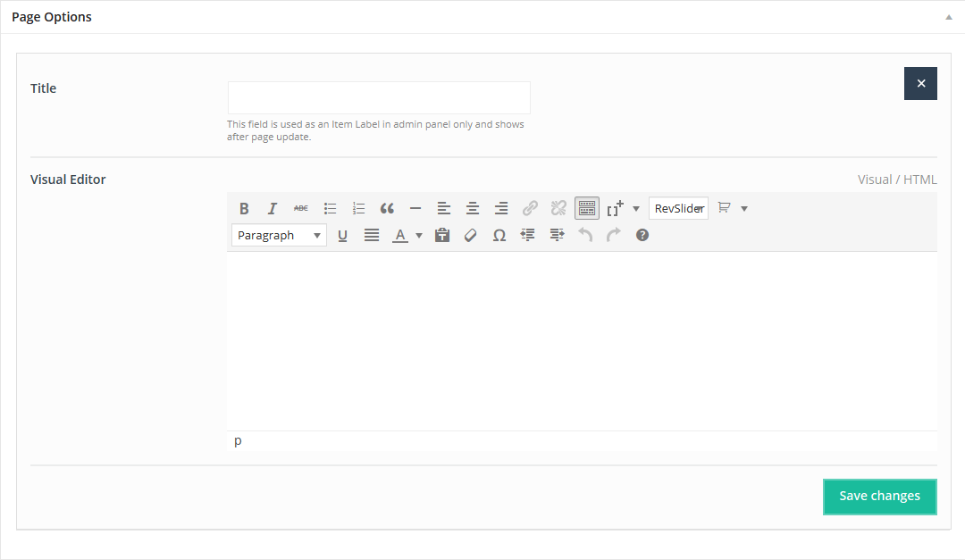Center align the text
This screenshot has height=560, width=965.
(473, 208)
